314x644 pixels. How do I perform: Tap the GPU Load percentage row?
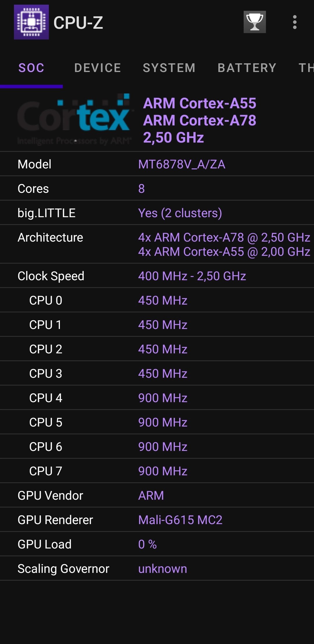[x=157, y=544]
